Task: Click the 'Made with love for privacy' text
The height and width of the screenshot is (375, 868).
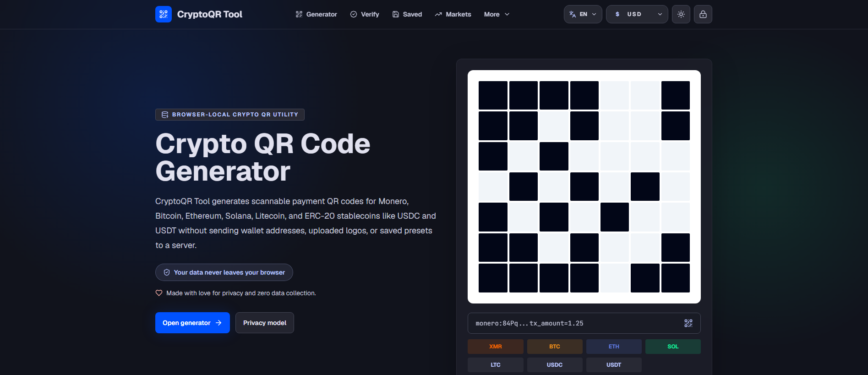Action: pos(241,293)
